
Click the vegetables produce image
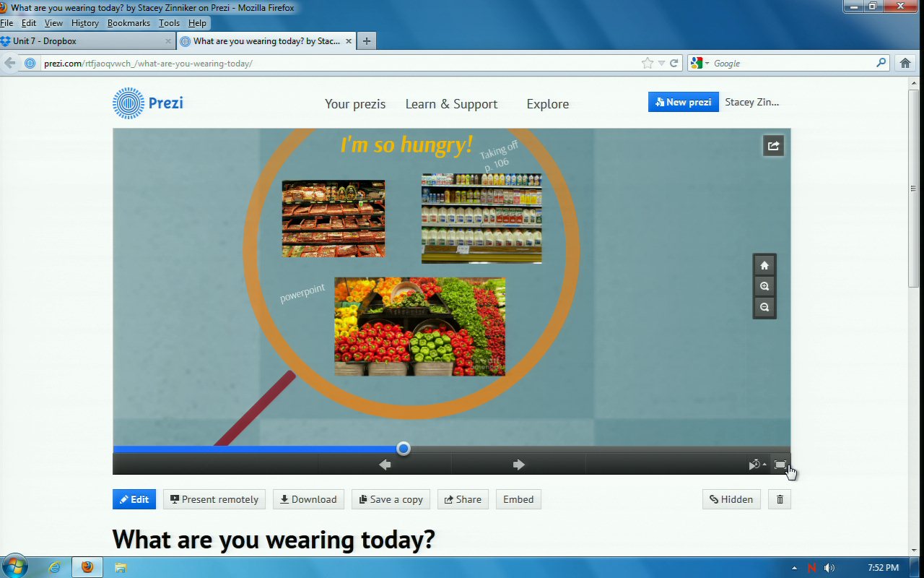(x=419, y=327)
